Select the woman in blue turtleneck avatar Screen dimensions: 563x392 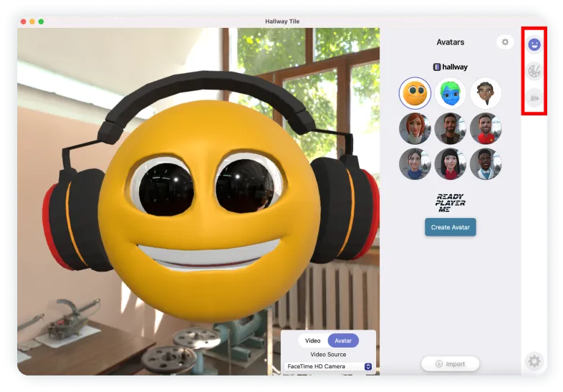[415, 164]
